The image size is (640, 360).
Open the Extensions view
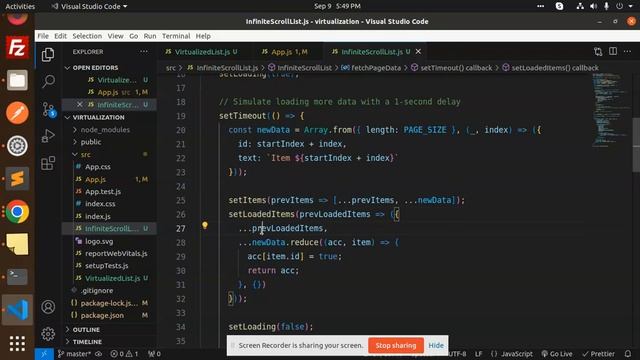(x=48, y=163)
